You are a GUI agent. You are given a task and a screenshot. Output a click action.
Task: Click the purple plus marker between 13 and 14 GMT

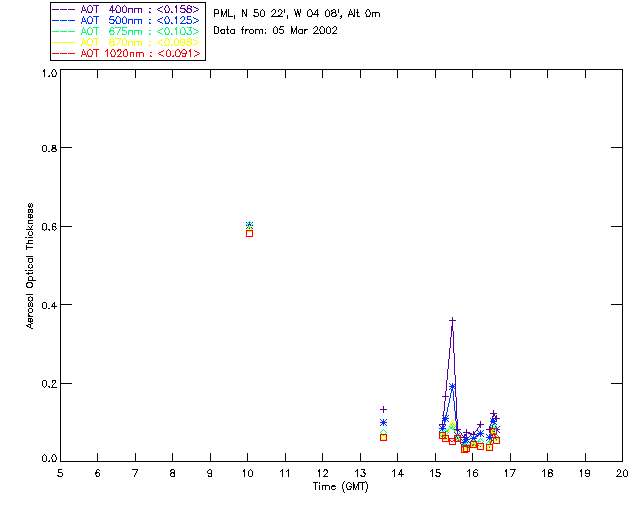coord(383,410)
